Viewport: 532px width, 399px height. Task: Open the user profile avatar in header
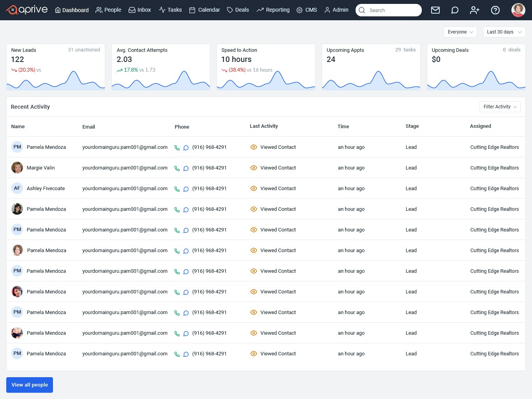[518, 10]
